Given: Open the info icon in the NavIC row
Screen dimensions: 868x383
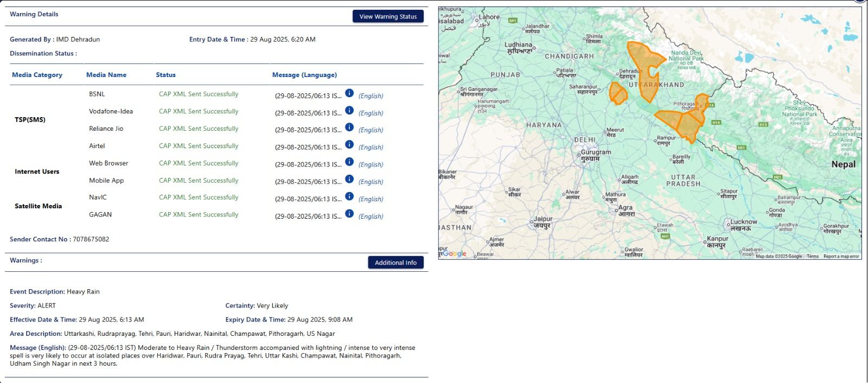Looking at the screenshot, I should click(x=349, y=196).
